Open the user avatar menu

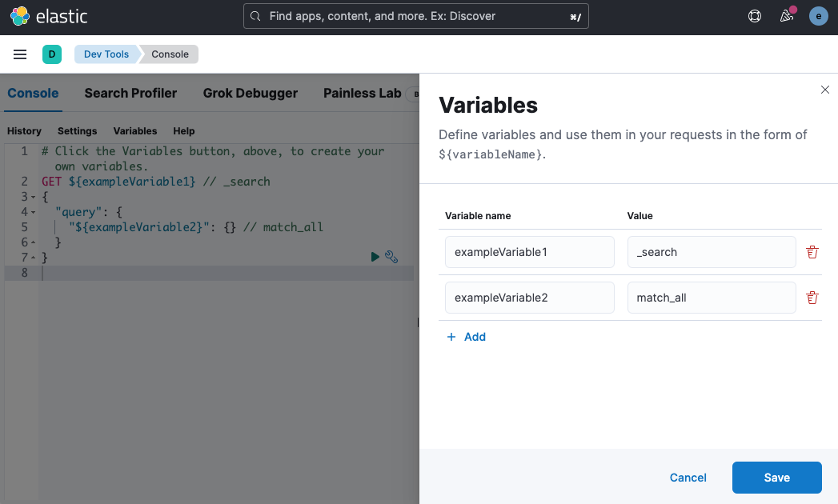[x=818, y=15]
